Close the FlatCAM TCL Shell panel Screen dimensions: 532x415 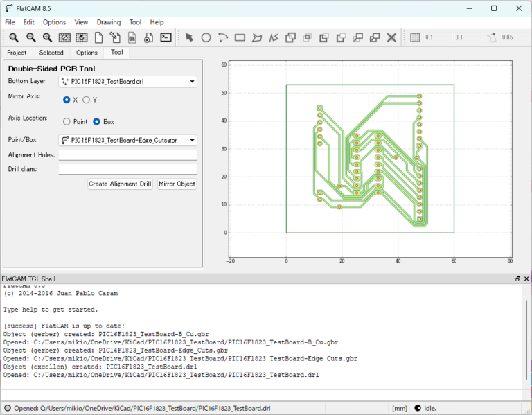pyautogui.click(x=526, y=279)
